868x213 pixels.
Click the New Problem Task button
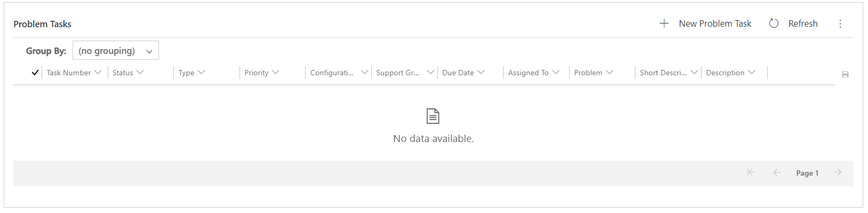pos(705,23)
